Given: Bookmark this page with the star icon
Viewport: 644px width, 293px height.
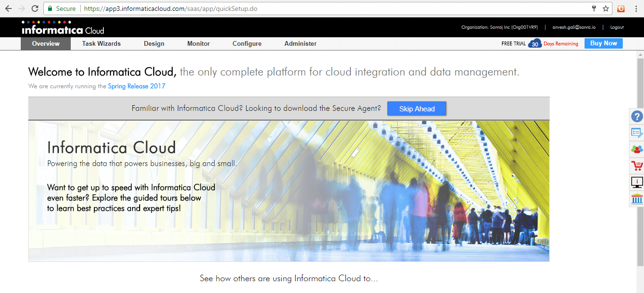Looking at the screenshot, I should tap(606, 8).
